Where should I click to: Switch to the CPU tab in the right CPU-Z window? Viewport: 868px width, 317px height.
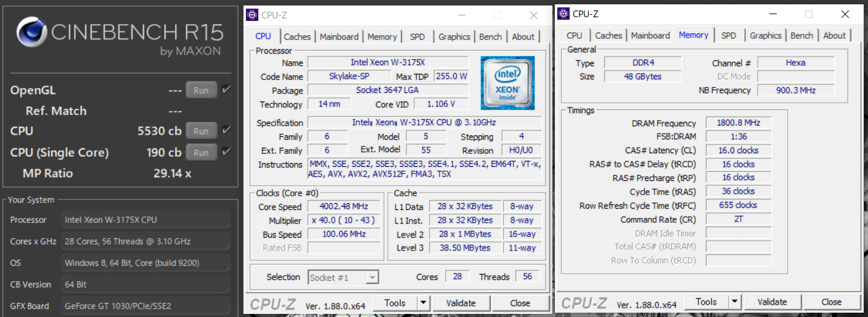[x=575, y=36]
